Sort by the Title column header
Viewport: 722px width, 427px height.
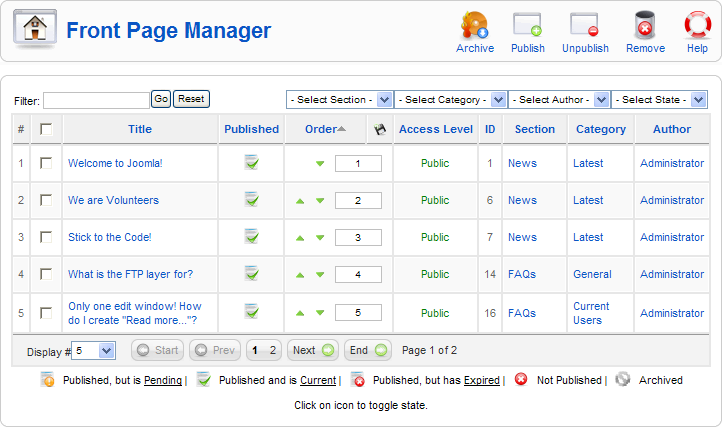coord(140,129)
